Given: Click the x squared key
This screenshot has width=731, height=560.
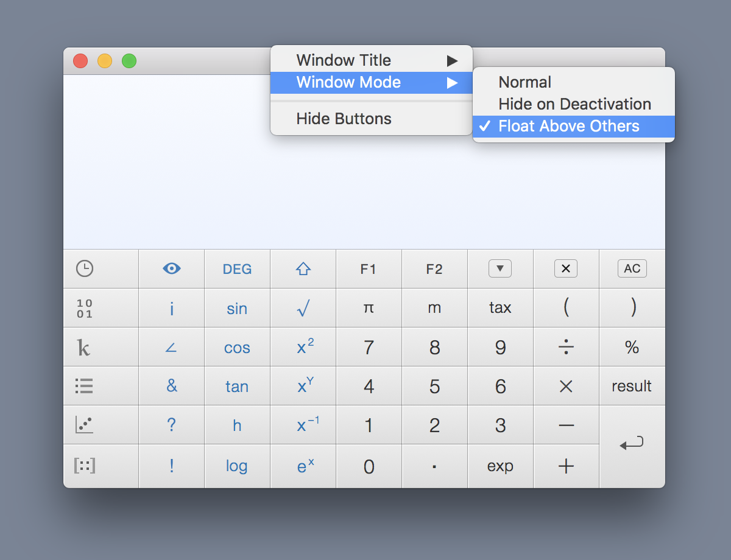Looking at the screenshot, I should click(303, 347).
